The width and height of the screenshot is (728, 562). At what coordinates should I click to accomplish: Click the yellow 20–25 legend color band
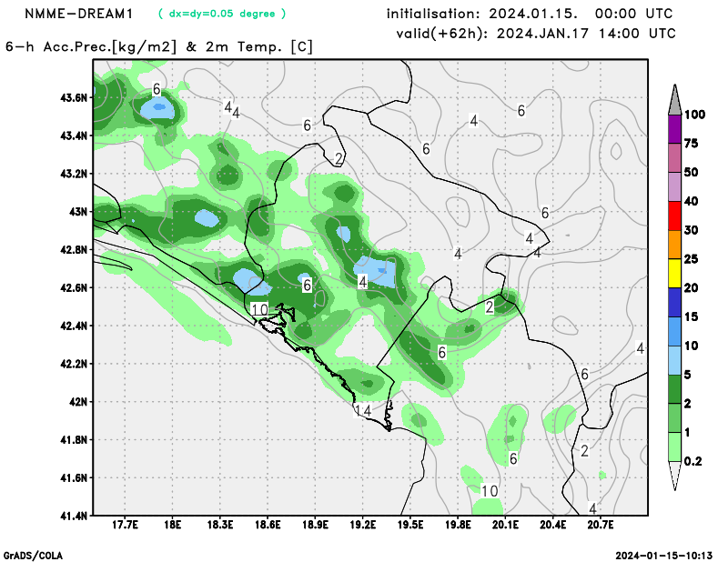tap(674, 274)
